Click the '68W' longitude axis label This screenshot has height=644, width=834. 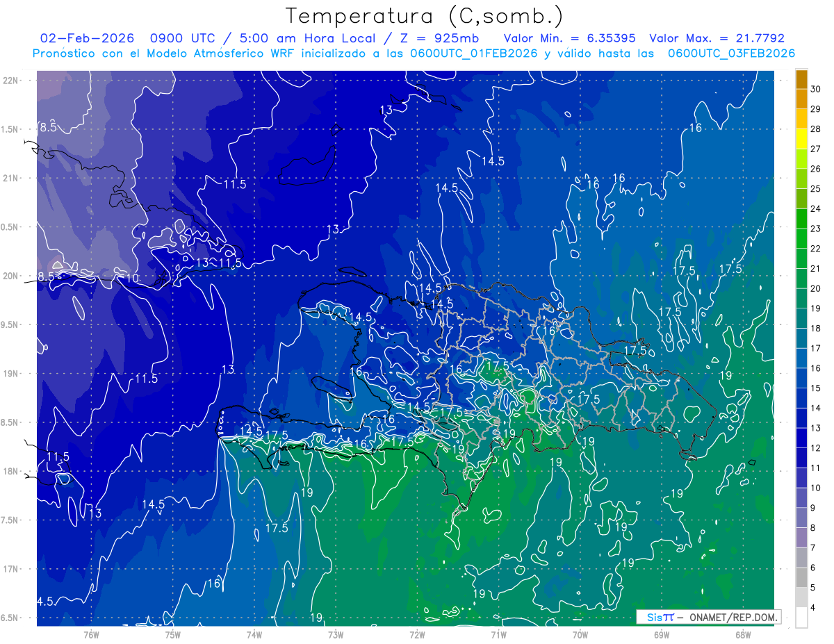[x=743, y=635]
